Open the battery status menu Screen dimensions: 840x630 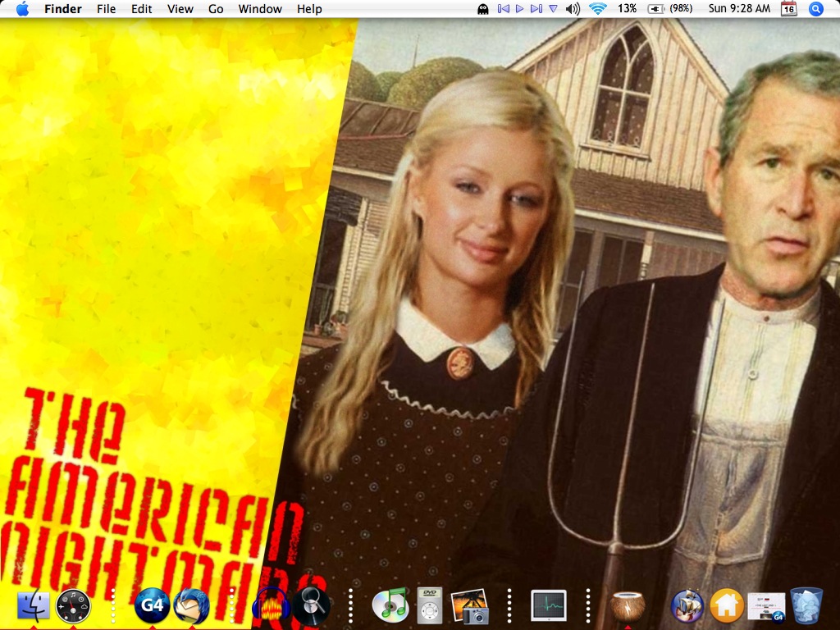click(669, 8)
